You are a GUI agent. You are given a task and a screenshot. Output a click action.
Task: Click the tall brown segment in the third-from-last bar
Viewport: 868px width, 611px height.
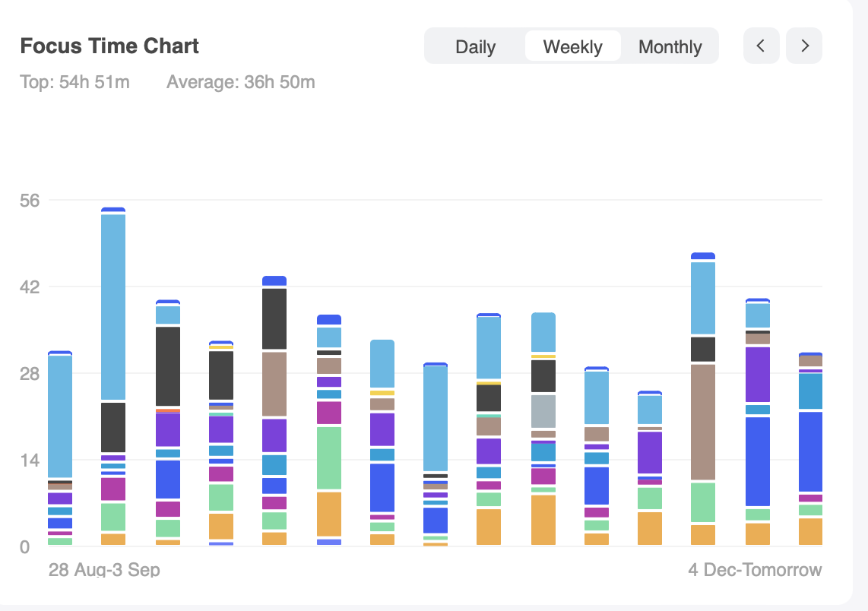[x=703, y=422]
